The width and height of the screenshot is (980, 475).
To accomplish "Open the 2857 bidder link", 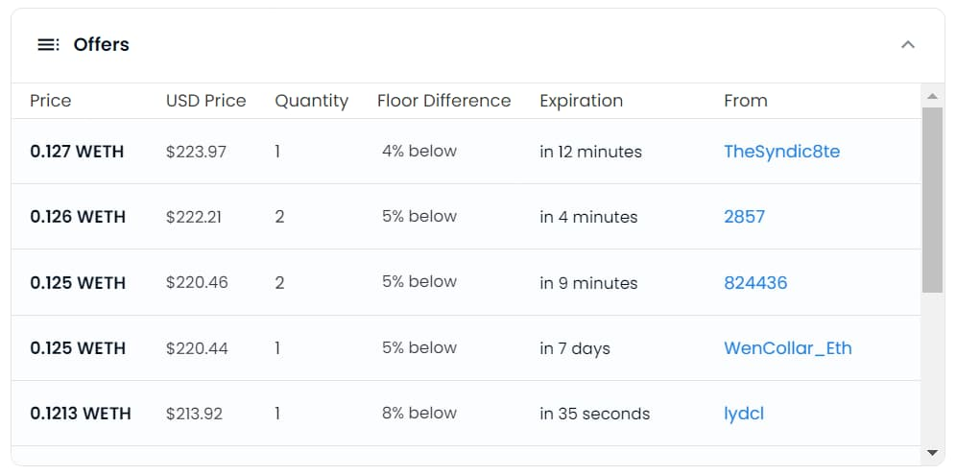I will (x=744, y=217).
